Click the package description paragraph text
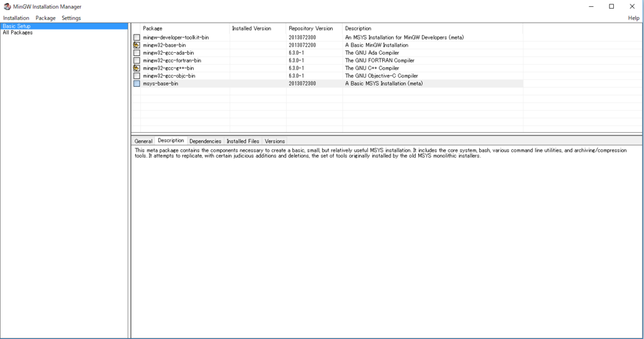This screenshot has height=339, width=644. [380, 153]
